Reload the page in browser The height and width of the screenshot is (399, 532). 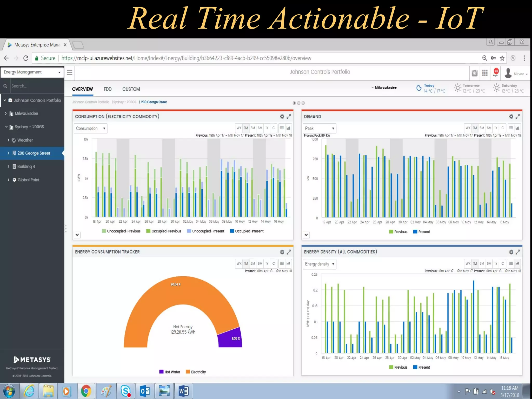point(25,58)
